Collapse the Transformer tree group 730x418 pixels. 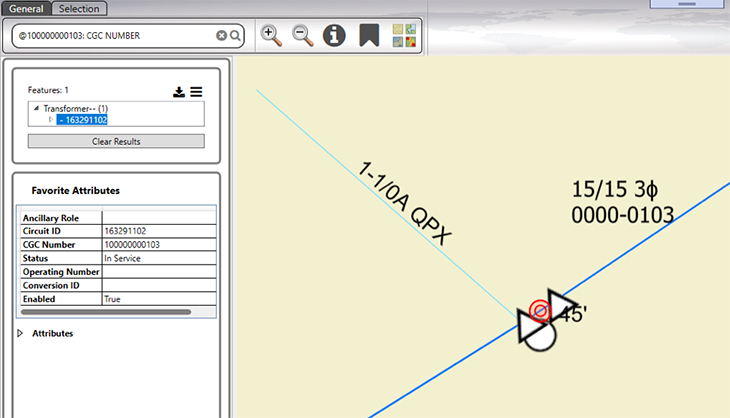click(37, 108)
